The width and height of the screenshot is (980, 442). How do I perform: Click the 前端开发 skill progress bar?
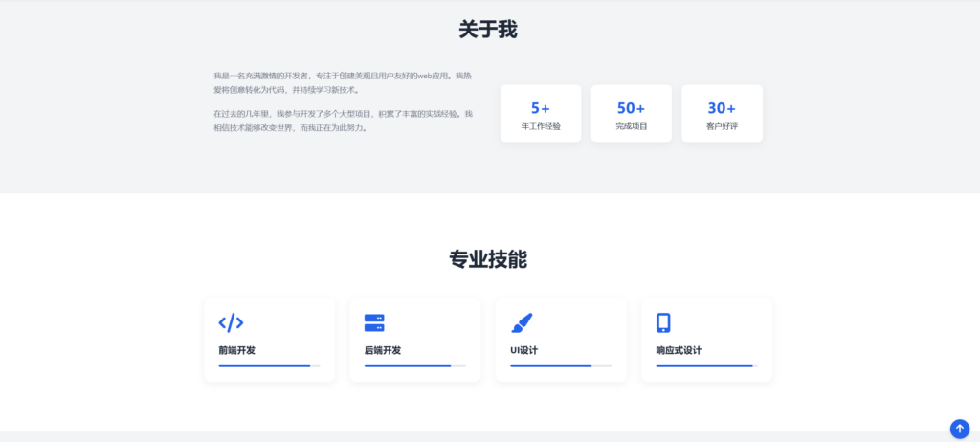coord(269,365)
